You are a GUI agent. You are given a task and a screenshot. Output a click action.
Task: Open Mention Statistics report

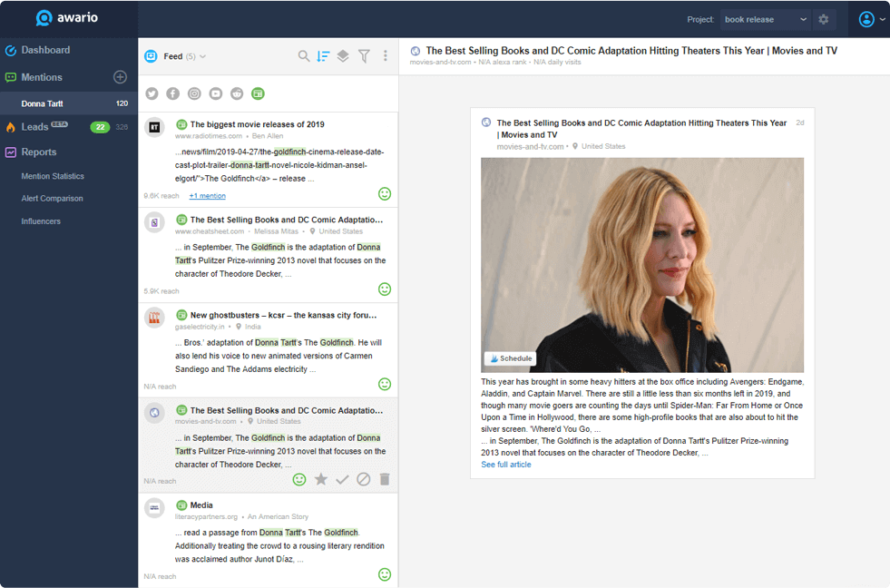coord(53,176)
